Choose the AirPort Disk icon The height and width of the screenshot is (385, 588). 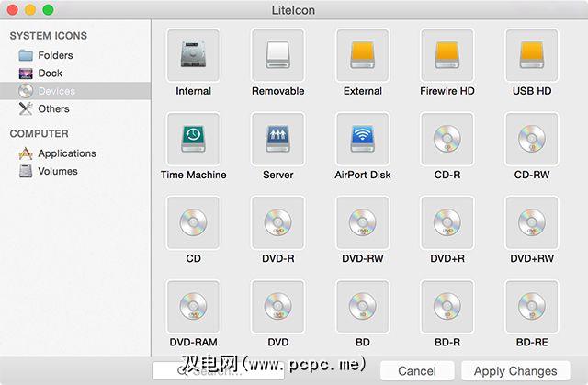tap(362, 139)
